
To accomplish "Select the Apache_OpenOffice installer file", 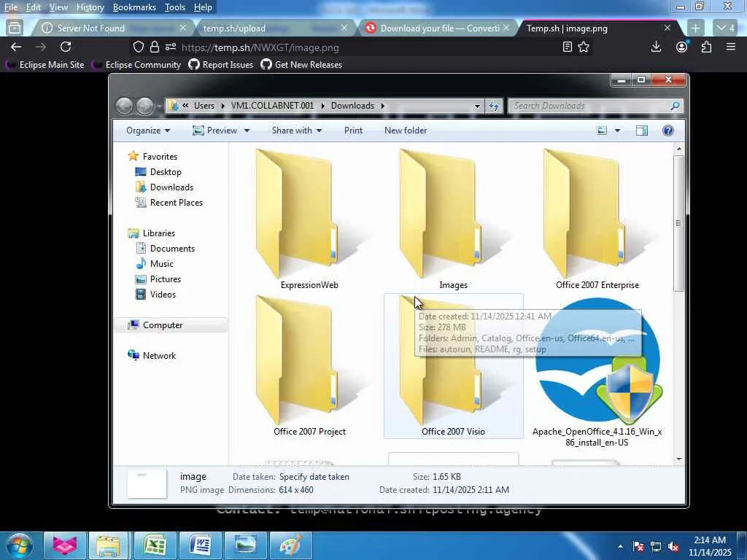I will tap(597, 373).
